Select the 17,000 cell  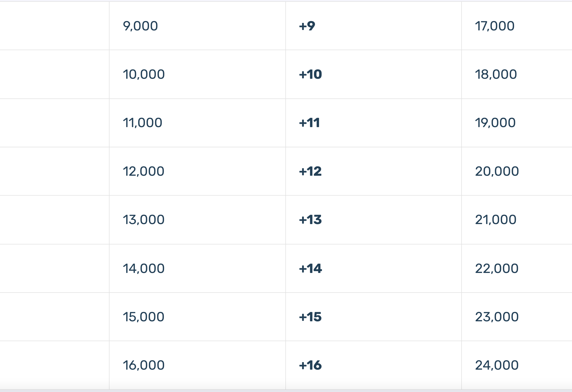click(x=517, y=26)
